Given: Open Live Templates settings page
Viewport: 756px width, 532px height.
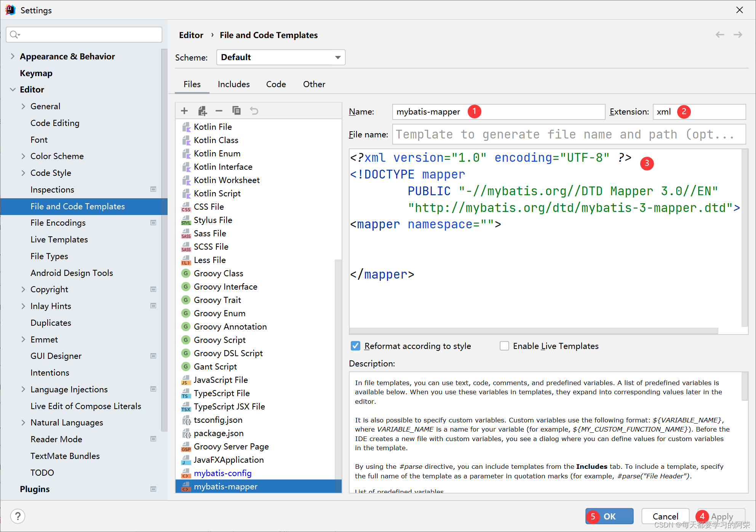Looking at the screenshot, I should tap(59, 239).
